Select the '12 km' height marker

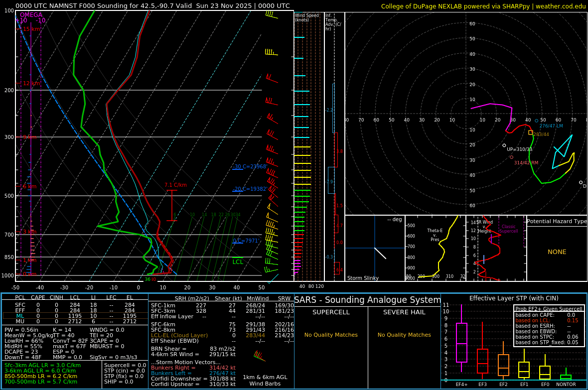point(31,83)
